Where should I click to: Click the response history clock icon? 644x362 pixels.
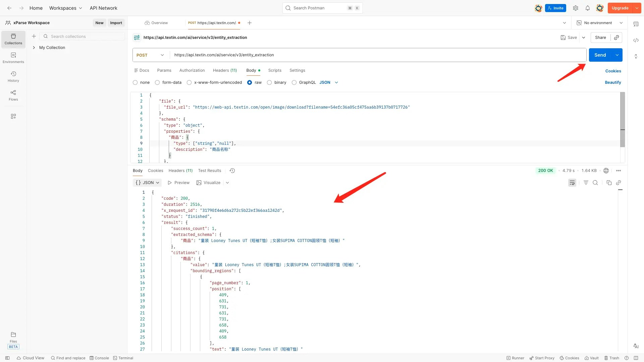click(232, 171)
